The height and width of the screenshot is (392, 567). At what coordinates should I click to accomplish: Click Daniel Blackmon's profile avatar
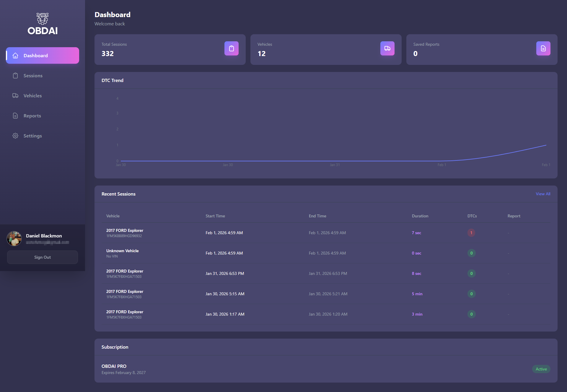pyautogui.click(x=14, y=238)
